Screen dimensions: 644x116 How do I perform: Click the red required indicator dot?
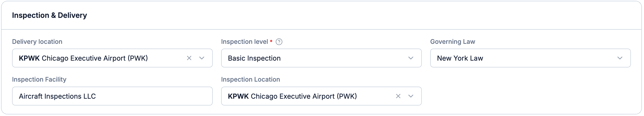pyautogui.click(x=271, y=41)
